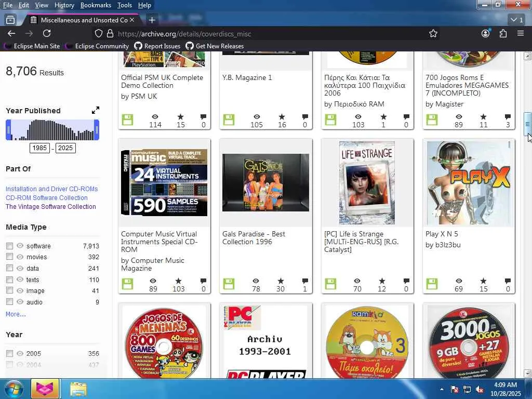Open the extensions puzzle icon
The image size is (532, 399).
pyautogui.click(x=503, y=33)
